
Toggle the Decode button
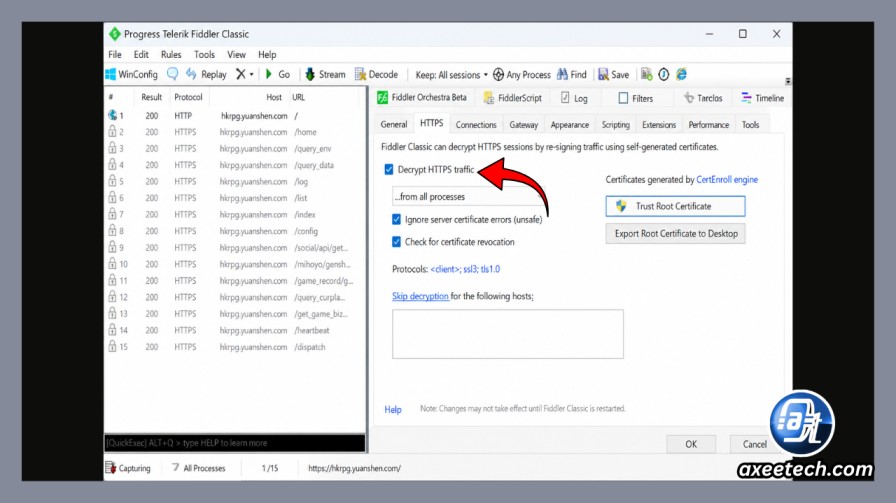pyautogui.click(x=376, y=74)
